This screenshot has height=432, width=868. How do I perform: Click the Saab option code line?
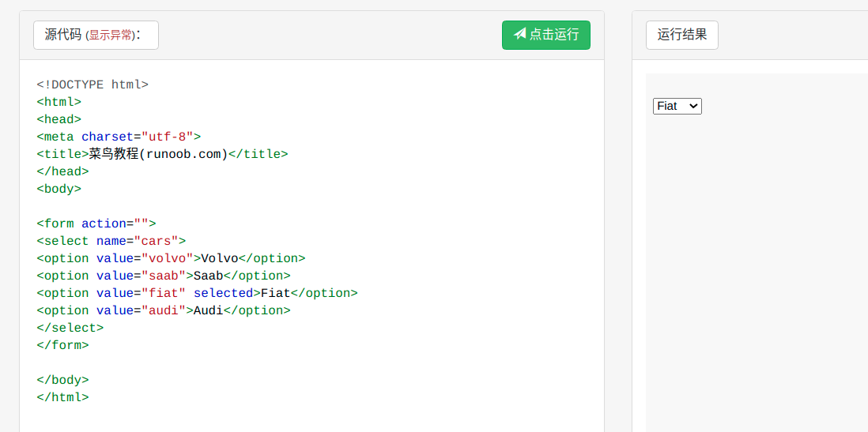tap(164, 276)
